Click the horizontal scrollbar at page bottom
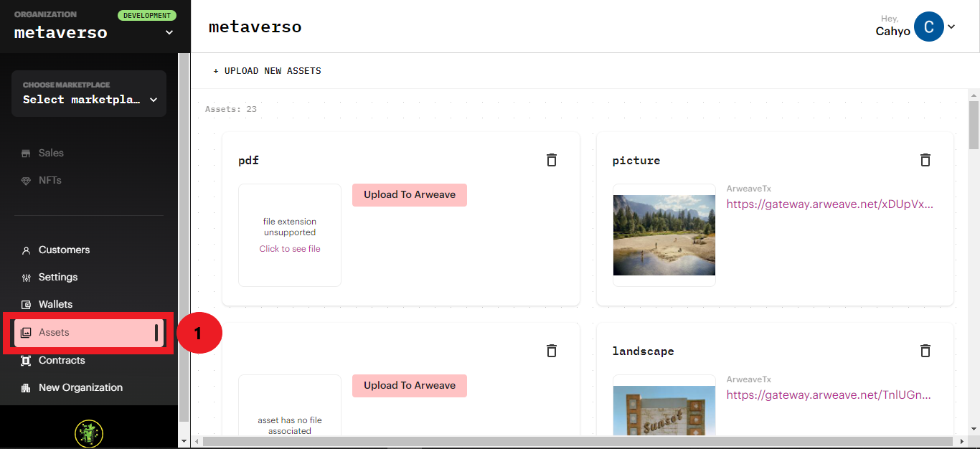 click(x=579, y=441)
